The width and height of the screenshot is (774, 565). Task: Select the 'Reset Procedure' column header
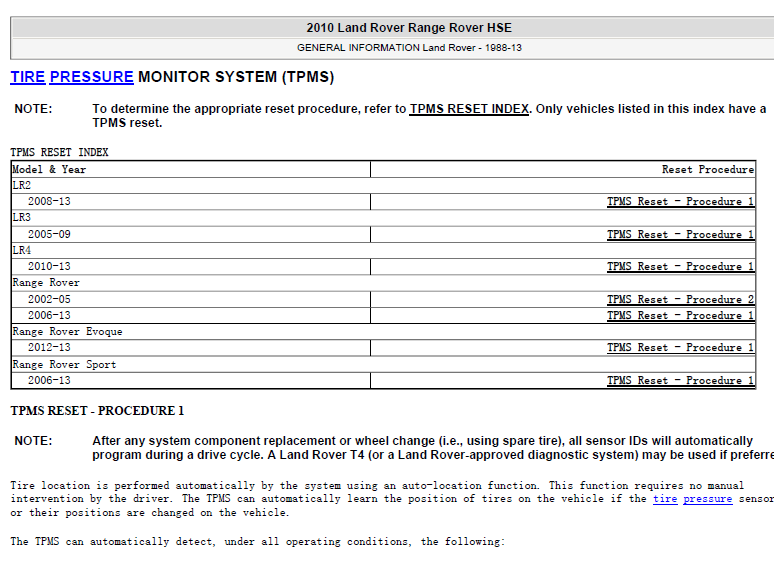coord(563,169)
